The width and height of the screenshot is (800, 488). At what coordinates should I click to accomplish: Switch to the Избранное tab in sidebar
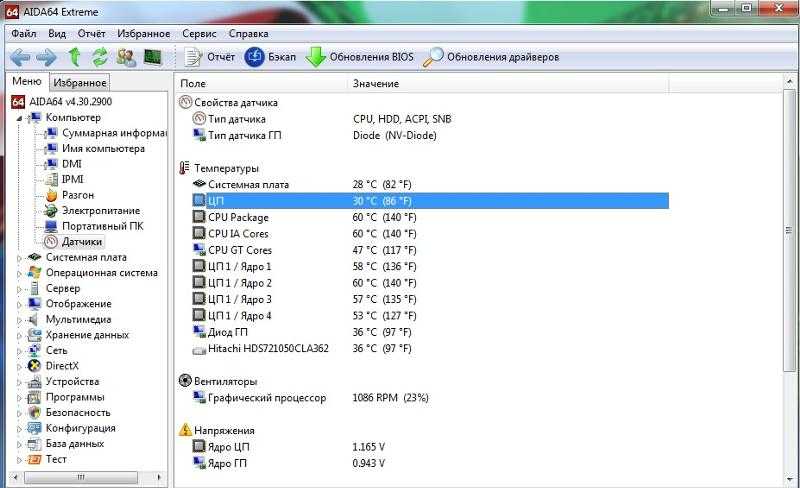(80, 83)
